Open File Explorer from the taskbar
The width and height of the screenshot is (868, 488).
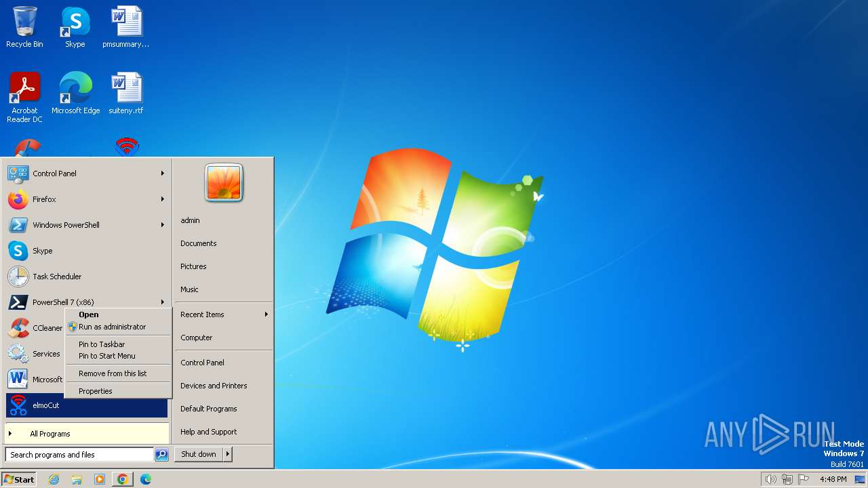(77, 479)
